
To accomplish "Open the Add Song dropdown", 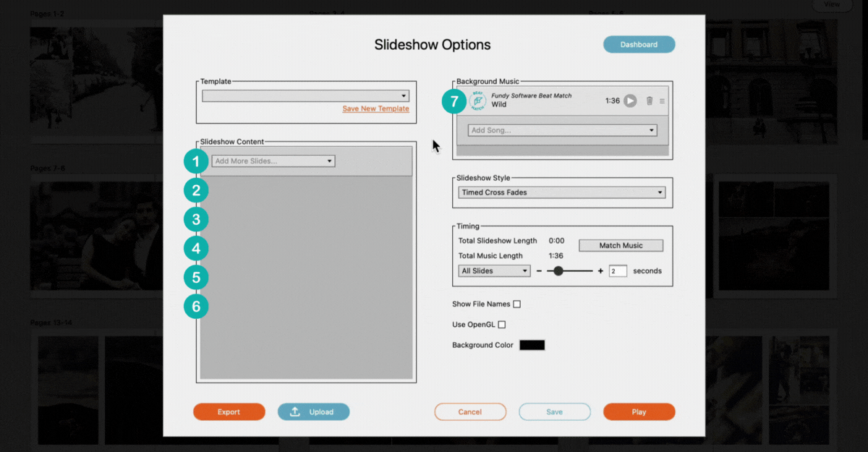I will click(563, 130).
